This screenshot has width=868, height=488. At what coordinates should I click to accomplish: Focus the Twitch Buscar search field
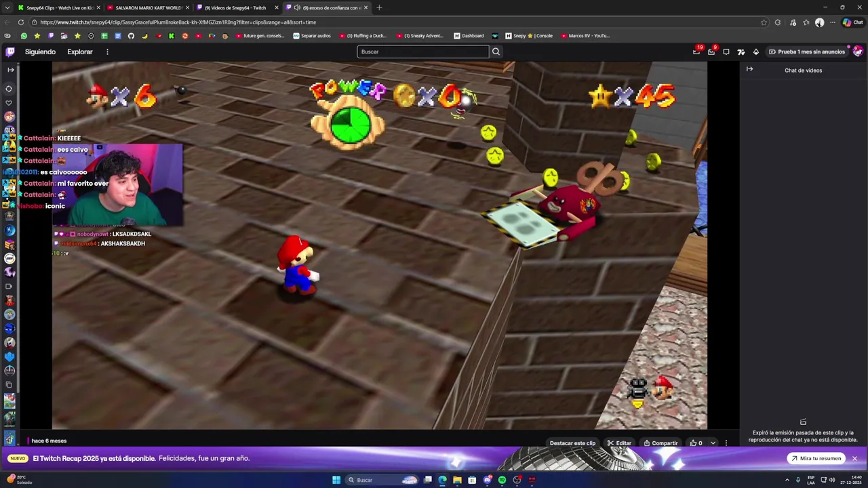(422, 52)
